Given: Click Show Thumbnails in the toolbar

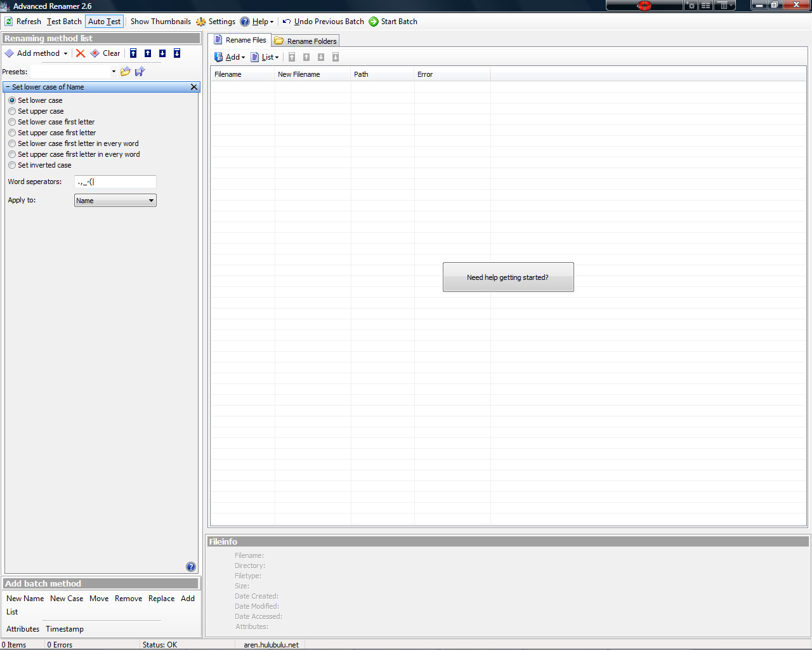Looking at the screenshot, I should [160, 22].
